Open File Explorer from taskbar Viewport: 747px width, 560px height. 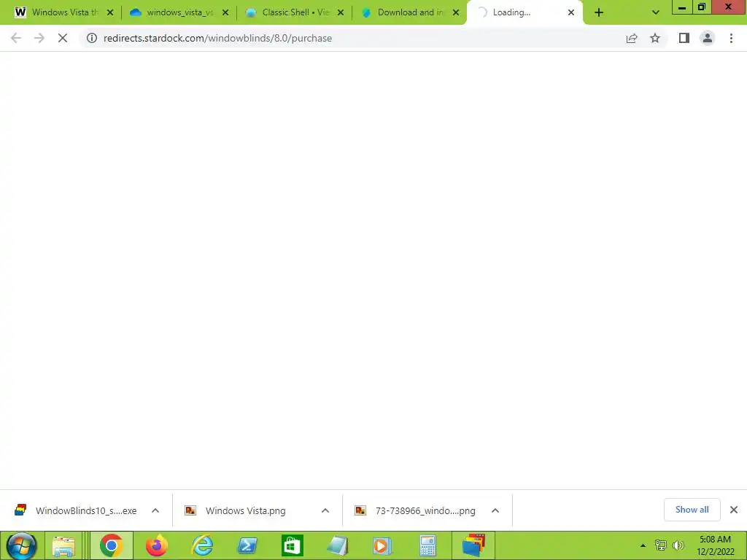click(x=63, y=545)
